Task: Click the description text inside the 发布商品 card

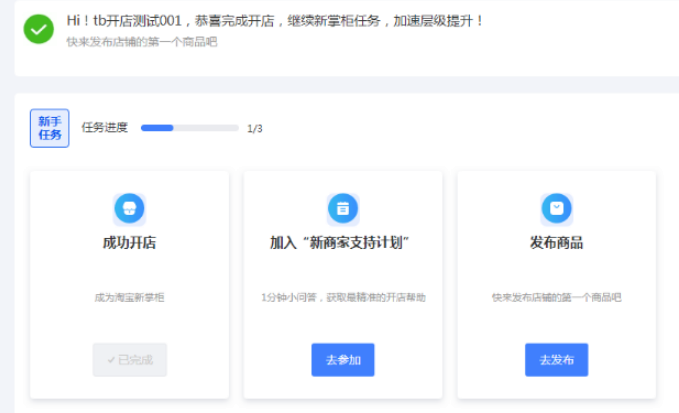Action: (x=556, y=297)
